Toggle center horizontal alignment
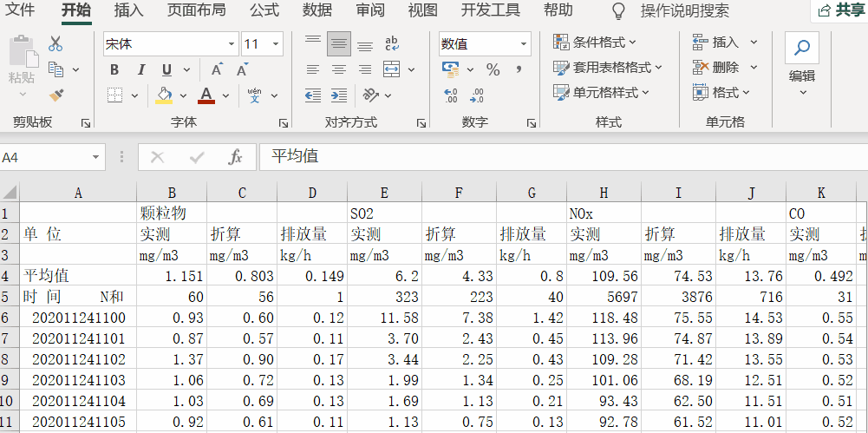The height and width of the screenshot is (433, 868). pyautogui.click(x=339, y=69)
